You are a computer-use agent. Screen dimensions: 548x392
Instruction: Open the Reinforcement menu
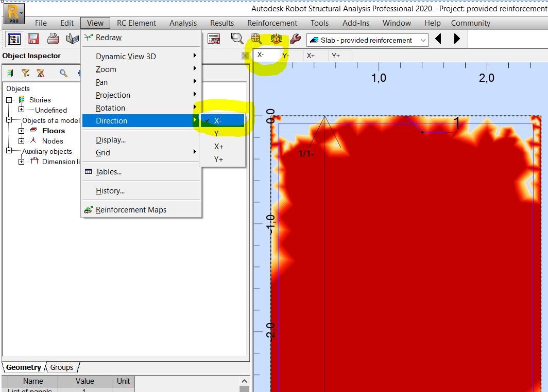pyautogui.click(x=272, y=23)
